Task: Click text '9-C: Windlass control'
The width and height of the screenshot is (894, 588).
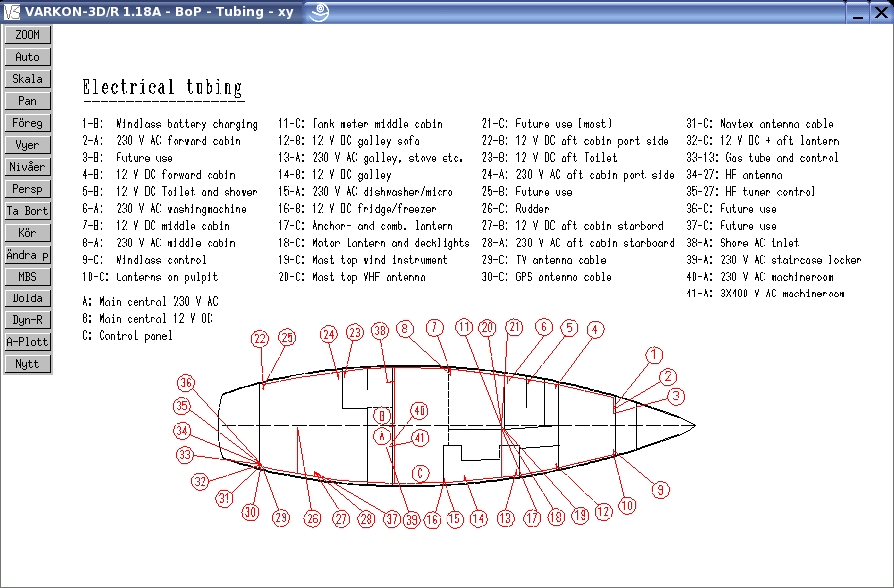Action: click(144, 260)
